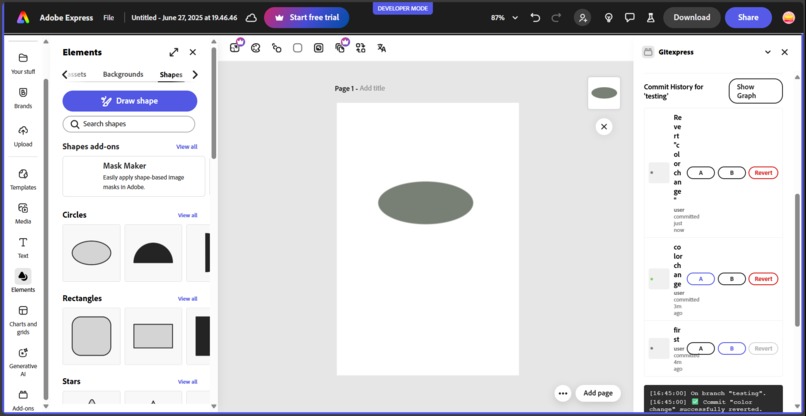Select B for the first commit

click(731, 349)
